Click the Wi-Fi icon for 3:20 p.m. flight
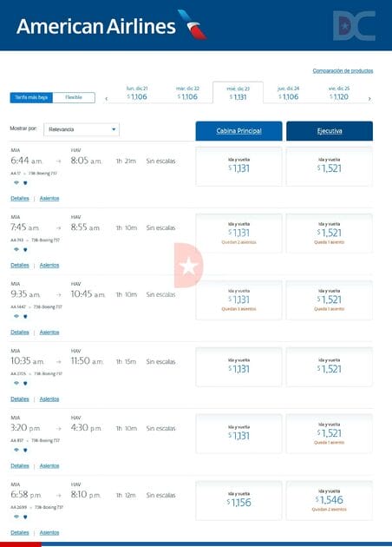The width and height of the screenshot is (392, 547). pos(16,450)
